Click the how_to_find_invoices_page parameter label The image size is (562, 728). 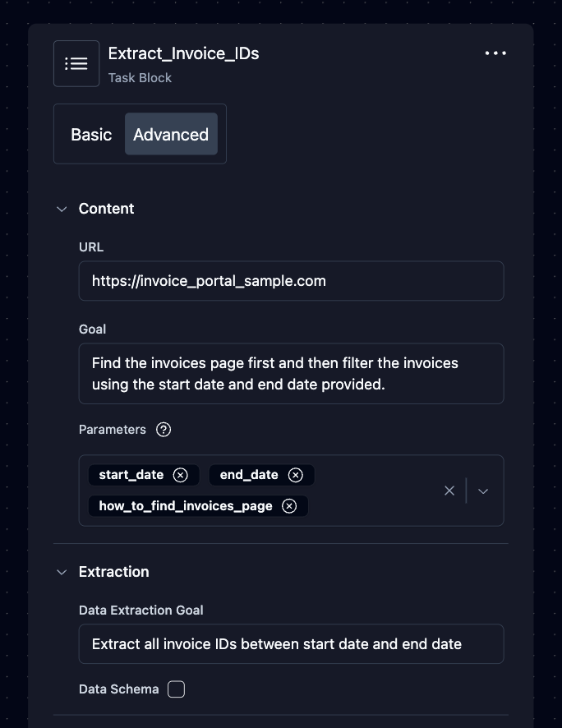coord(186,506)
